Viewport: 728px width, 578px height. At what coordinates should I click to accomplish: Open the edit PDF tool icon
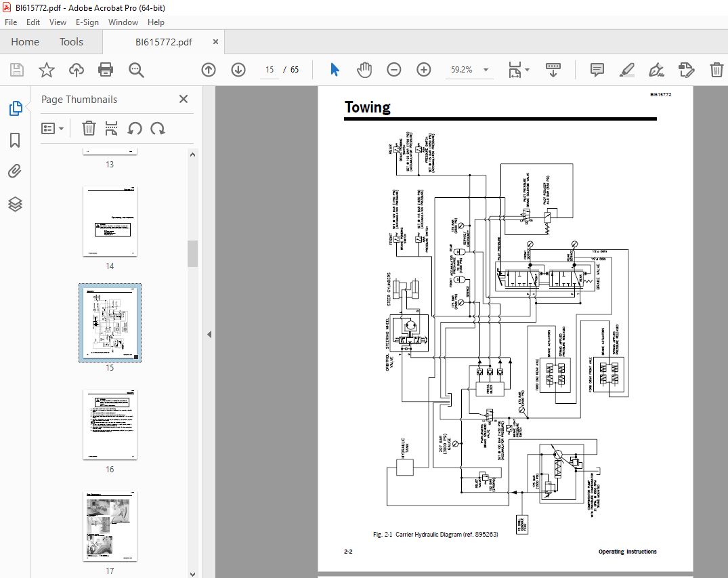coord(686,70)
